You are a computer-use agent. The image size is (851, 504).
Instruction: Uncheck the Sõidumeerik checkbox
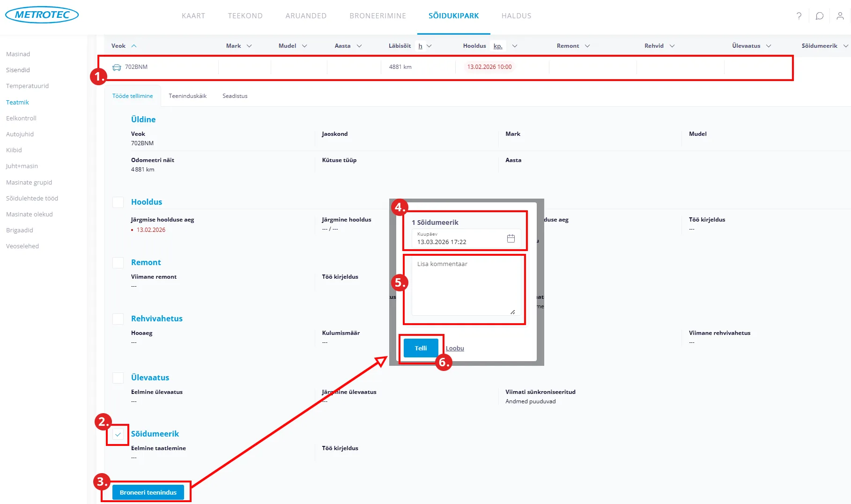click(118, 434)
